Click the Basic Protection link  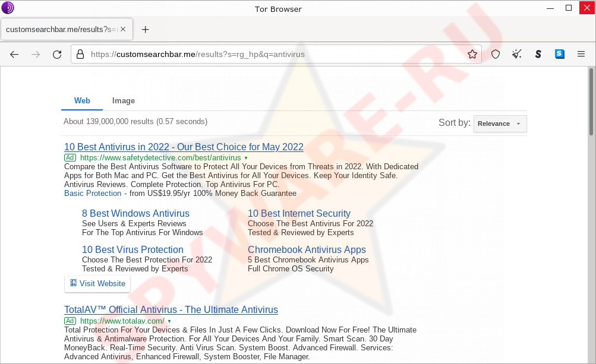93,193
